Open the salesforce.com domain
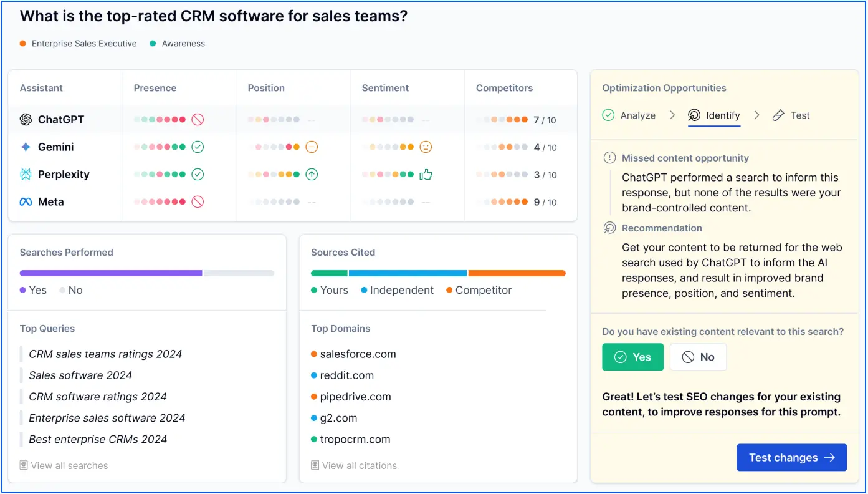 (354, 354)
